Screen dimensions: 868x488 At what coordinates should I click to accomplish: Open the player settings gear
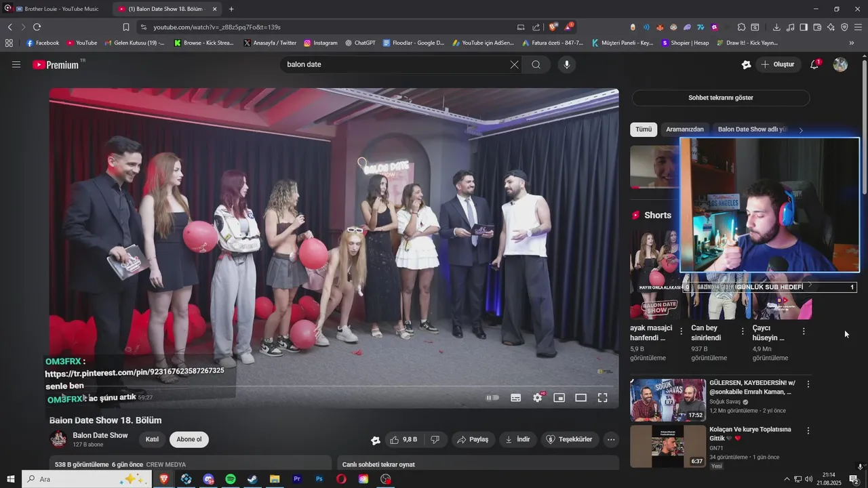coord(538,398)
